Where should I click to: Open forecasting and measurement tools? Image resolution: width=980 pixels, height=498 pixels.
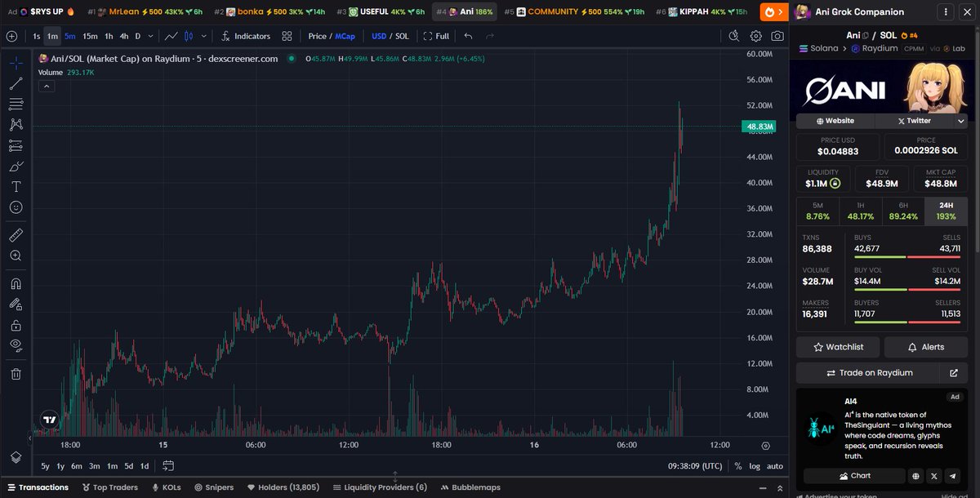click(16, 145)
